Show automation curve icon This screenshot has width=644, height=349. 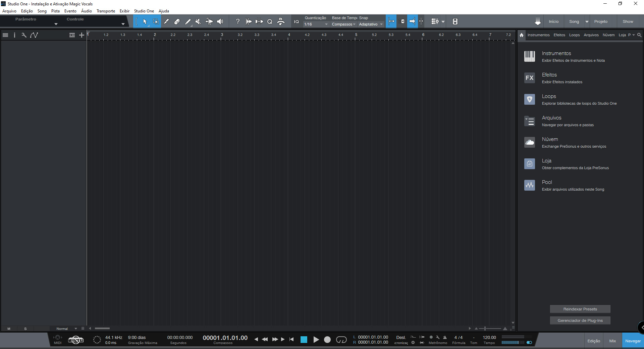34,35
